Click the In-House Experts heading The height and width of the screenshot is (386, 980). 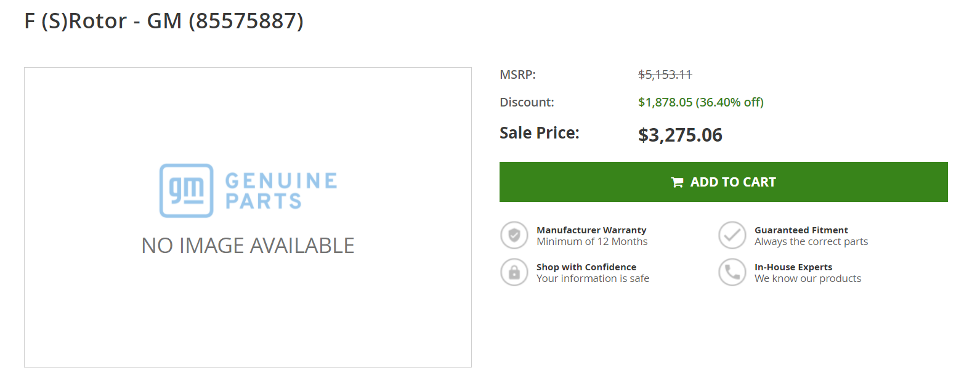[x=793, y=267]
